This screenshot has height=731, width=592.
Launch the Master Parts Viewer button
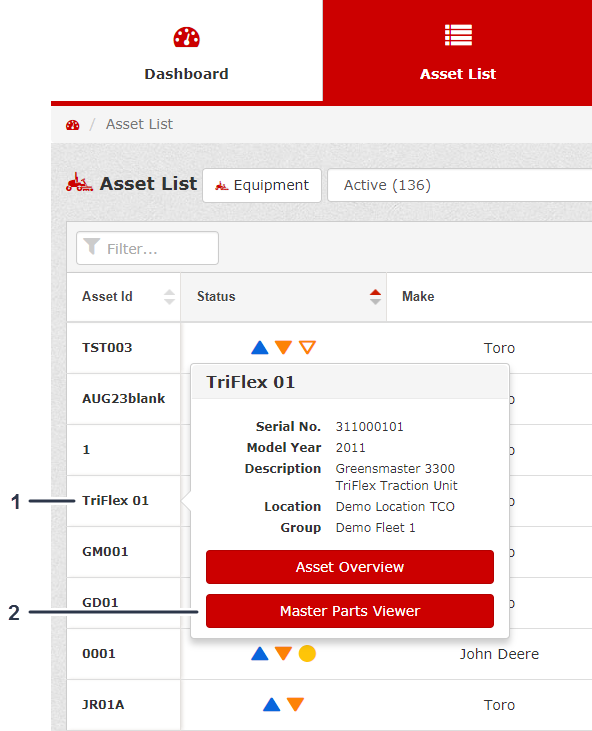click(x=350, y=611)
